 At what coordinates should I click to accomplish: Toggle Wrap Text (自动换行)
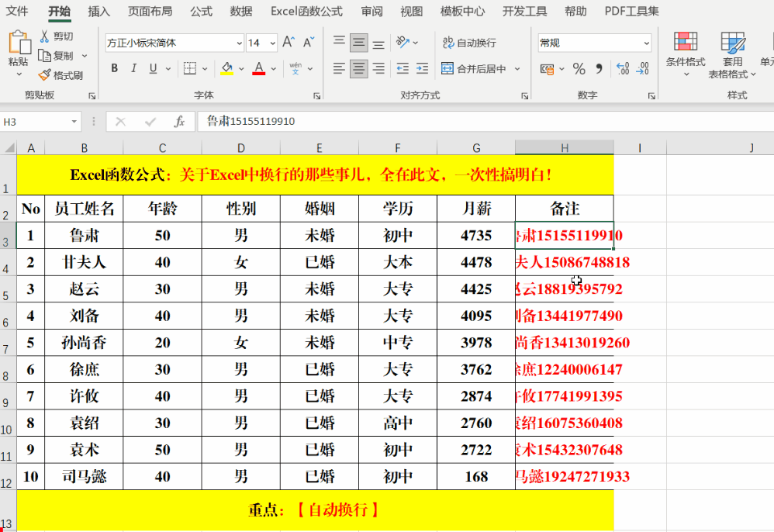coord(469,43)
